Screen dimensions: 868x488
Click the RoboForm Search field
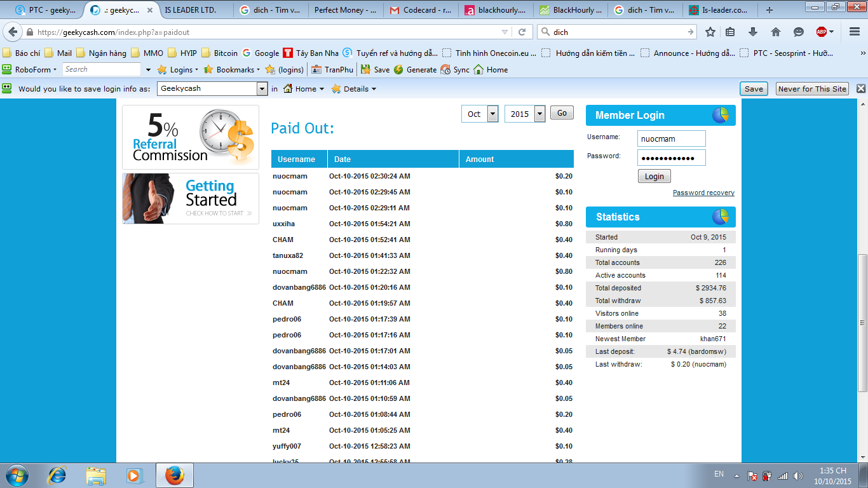pos(102,69)
